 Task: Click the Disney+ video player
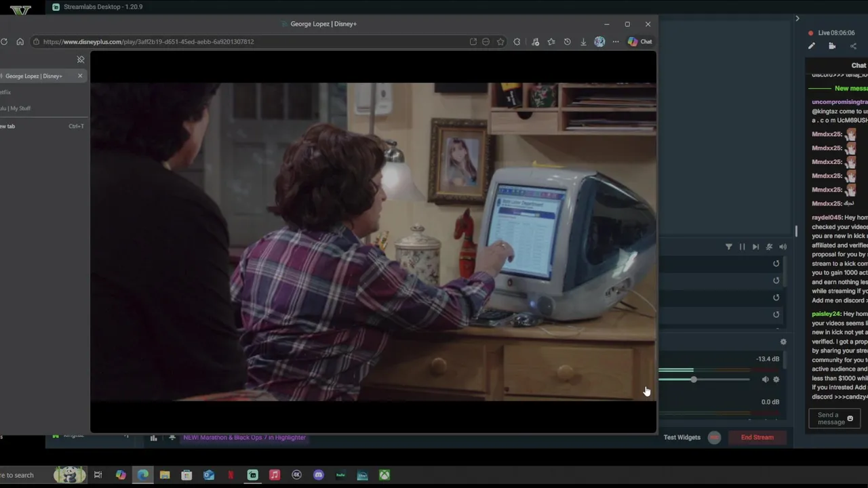click(x=373, y=242)
